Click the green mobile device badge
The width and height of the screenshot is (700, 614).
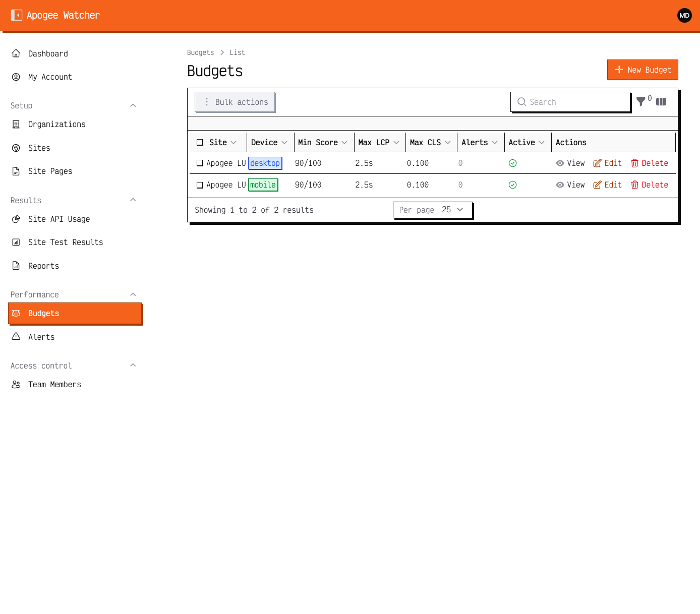tap(263, 185)
